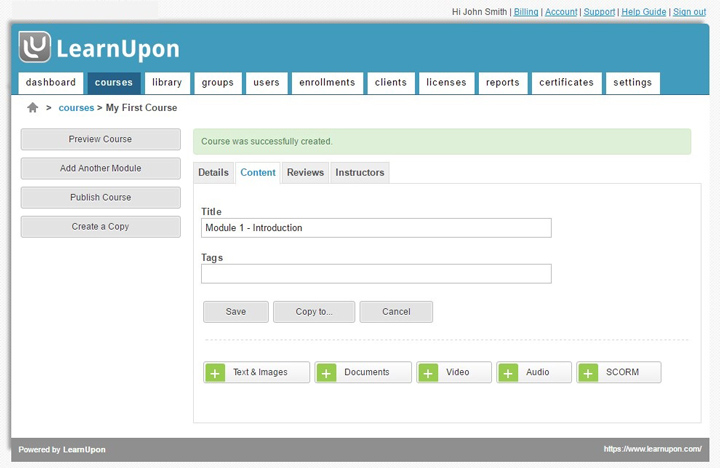Add SCORM content label
This screenshot has width=720, height=468.
pyautogui.click(x=622, y=372)
